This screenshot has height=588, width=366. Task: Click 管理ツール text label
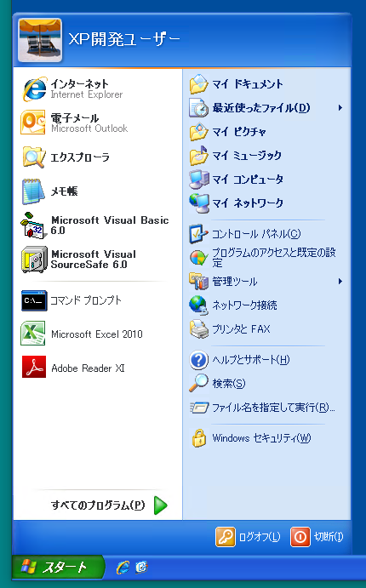(234, 282)
